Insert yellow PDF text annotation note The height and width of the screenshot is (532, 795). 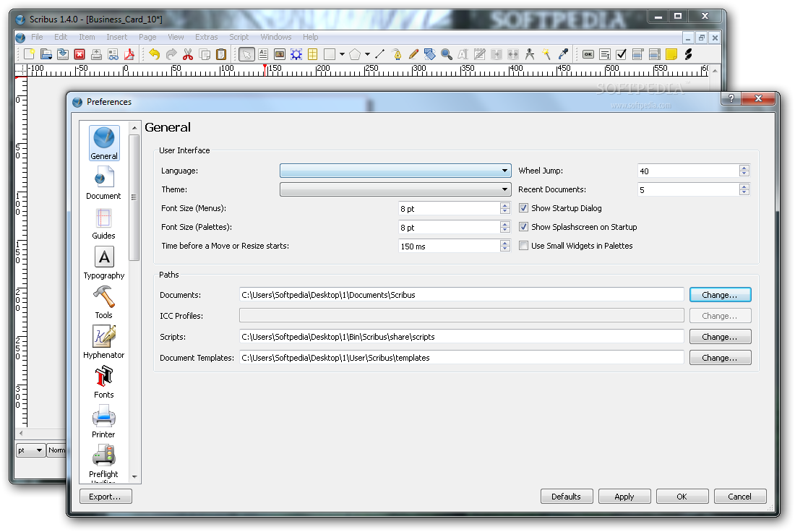point(671,54)
